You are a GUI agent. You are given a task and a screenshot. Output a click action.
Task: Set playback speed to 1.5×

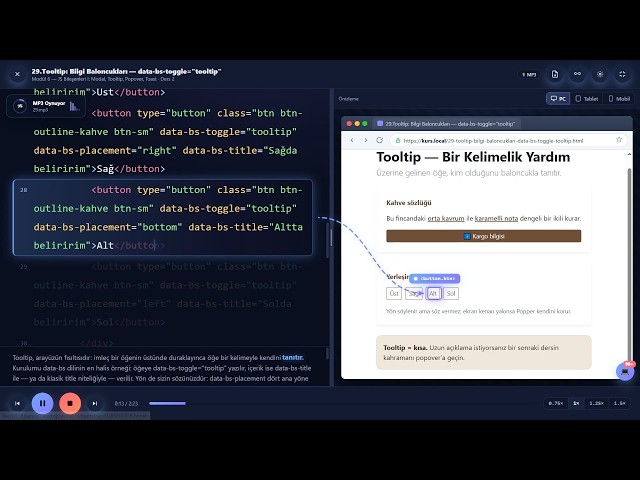(x=620, y=403)
